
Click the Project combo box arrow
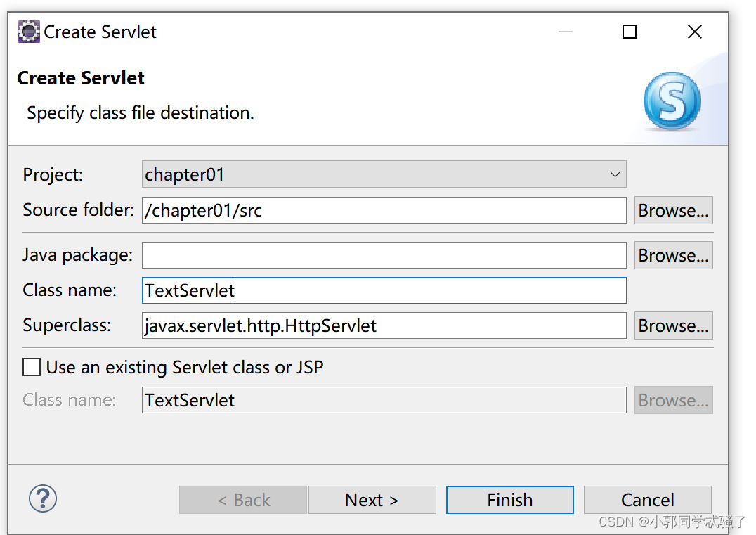click(x=615, y=174)
